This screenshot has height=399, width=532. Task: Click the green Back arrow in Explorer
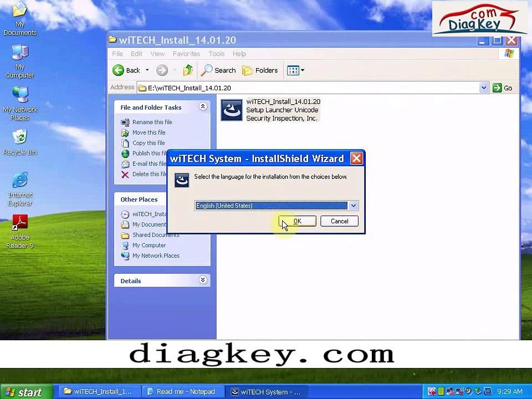pyautogui.click(x=119, y=70)
